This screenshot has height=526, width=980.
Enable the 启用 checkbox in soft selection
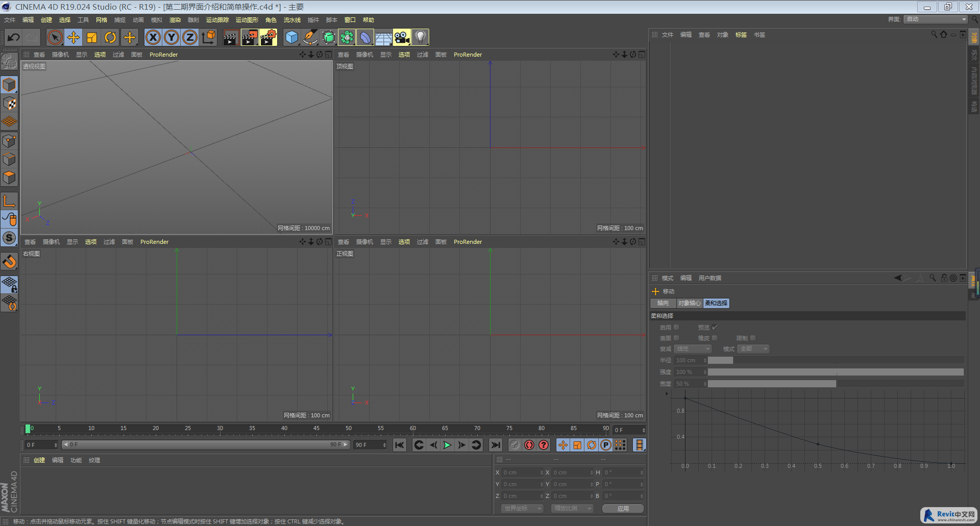tap(676, 328)
